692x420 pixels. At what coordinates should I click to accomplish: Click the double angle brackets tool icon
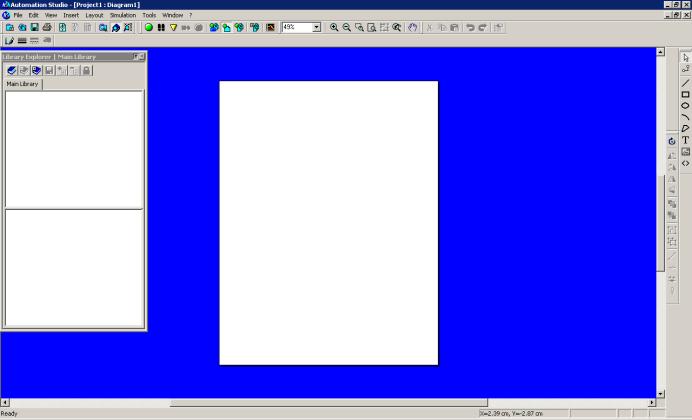pyautogui.click(x=685, y=163)
